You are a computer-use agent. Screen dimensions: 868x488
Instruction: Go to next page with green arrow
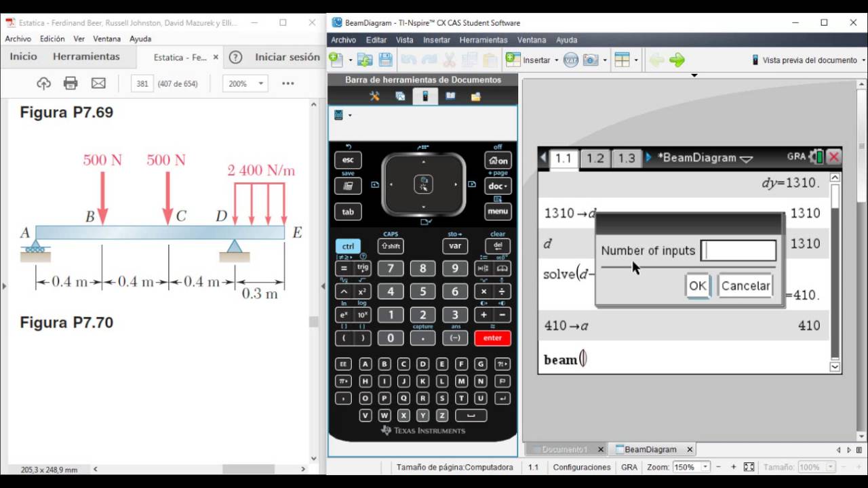click(x=677, y=60)
